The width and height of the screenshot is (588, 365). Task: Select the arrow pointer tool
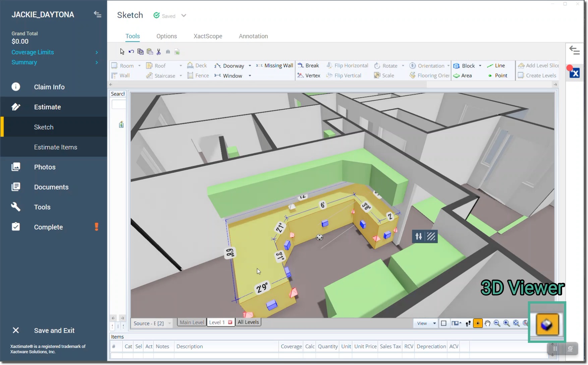pyautogui.click(x=122, y=52)
